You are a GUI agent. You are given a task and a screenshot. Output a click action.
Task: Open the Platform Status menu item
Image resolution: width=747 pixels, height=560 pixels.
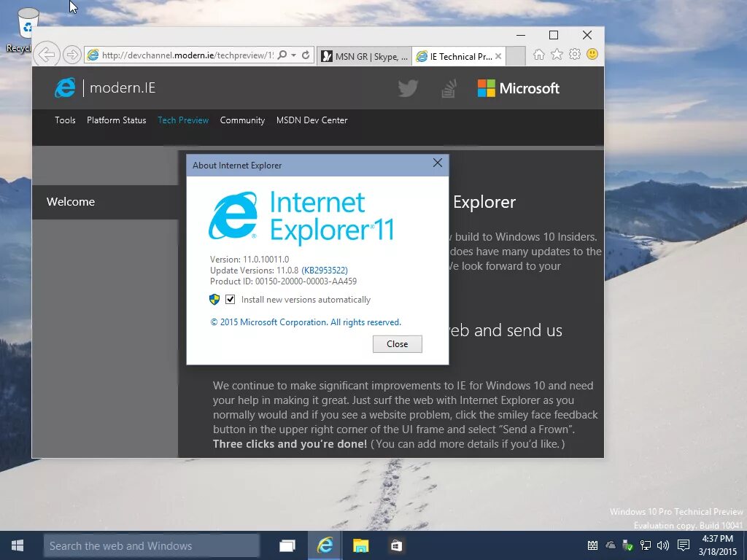click(116, 120)
